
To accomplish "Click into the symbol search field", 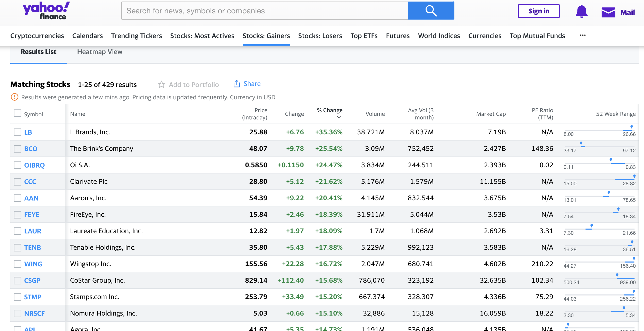I will pyautogui.click(x=265, y=11).
